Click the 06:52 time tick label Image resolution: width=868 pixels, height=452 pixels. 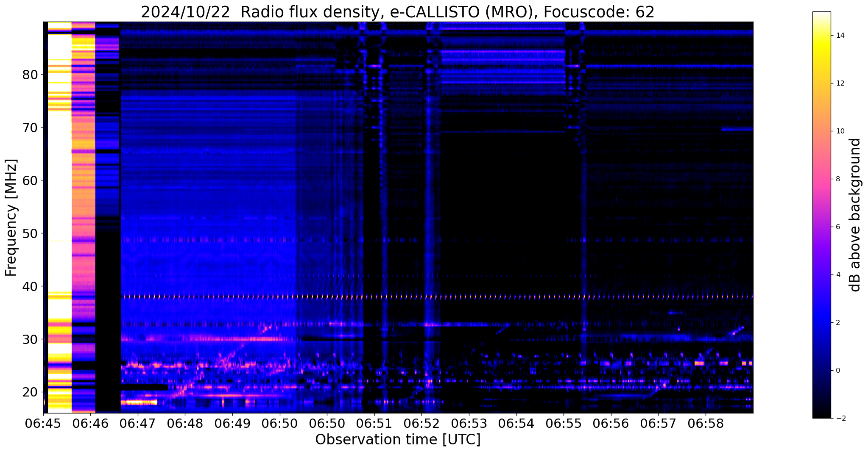422,422
